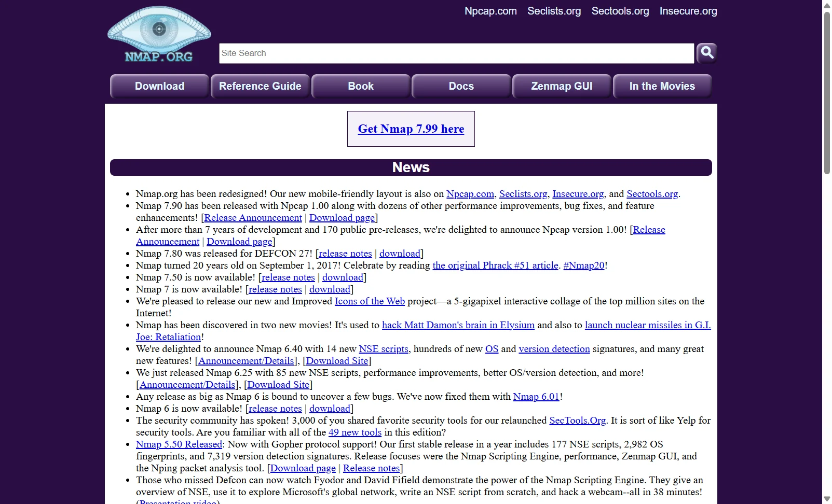The image size is (832, 504).
Task: Open Nmap 5.50 Released link
Action: pos(179,444)
